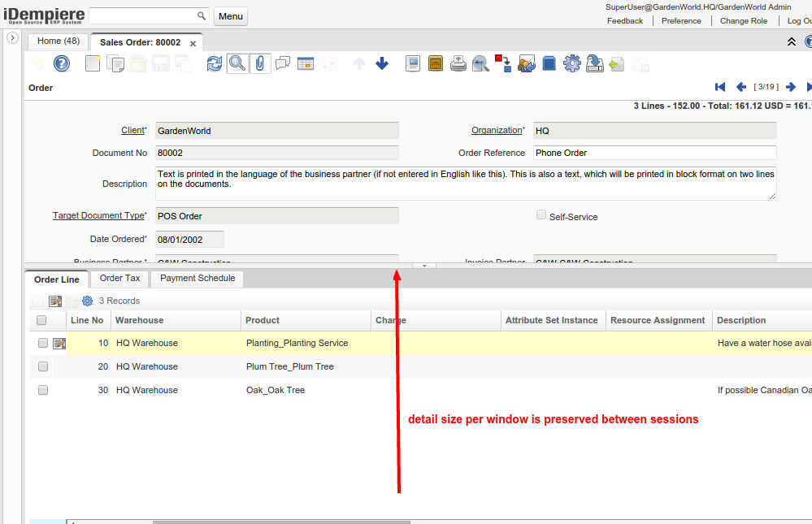Click the Help icon in toolbar
The height and width of the screenshot is (524, 812).
[x=62, y=63]
